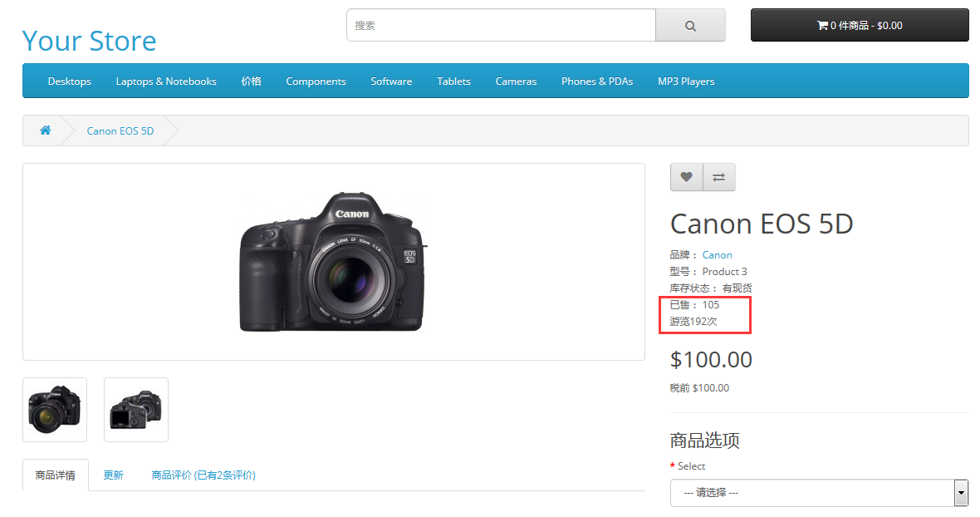
Task: Click the 库存状态: 有现货 text
Action: 711,288
